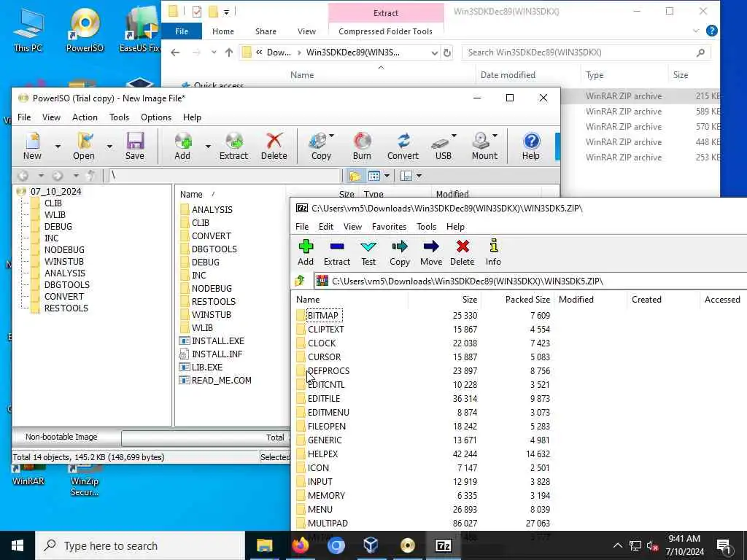The height and width of the screenshot is (560, 747).
Task: Select 07_10_2024 root in PowerISO tree
Action: pos(55,192)
